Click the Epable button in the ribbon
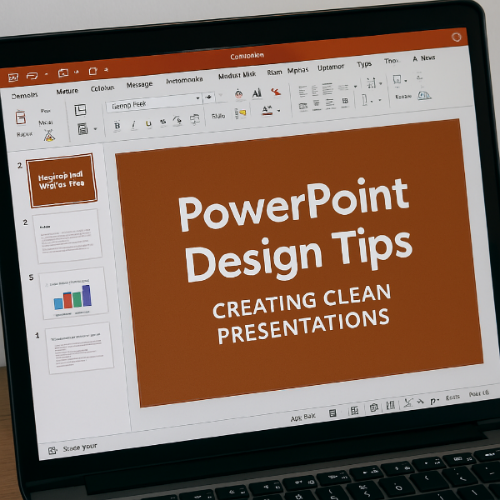The width and height of the screenshot is (500, 500). point(403,97)
